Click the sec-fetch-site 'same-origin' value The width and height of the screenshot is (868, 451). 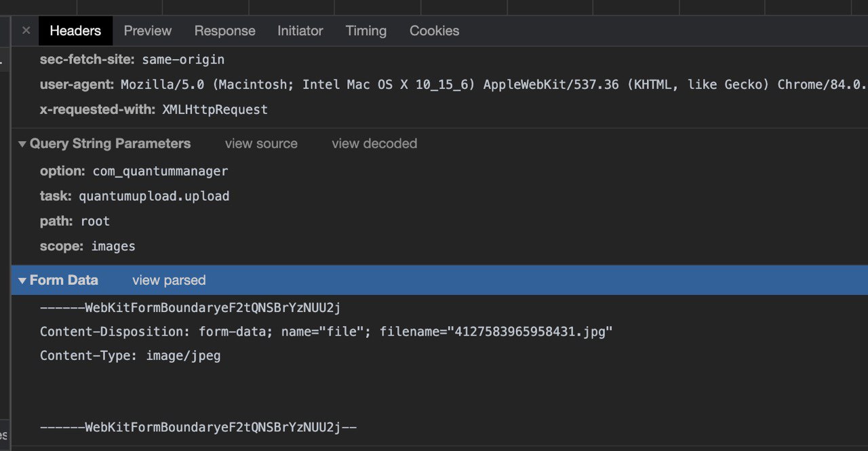coord(183,60)
